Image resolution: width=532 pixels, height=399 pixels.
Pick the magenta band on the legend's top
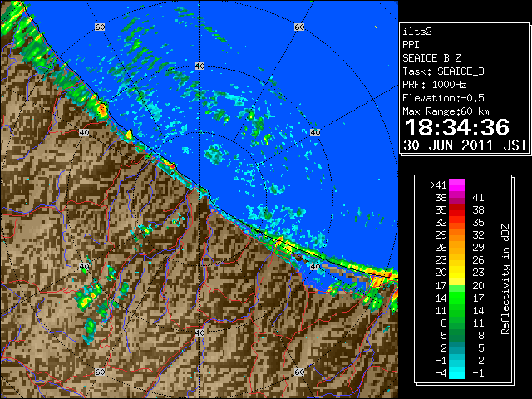(x=456, y=185)
